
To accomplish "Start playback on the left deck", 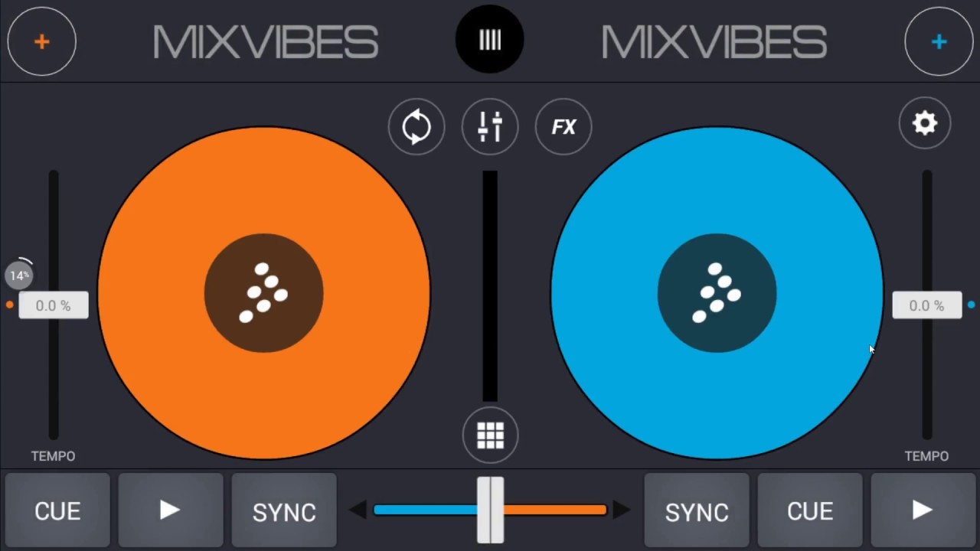I will click(x=170, y=510).
